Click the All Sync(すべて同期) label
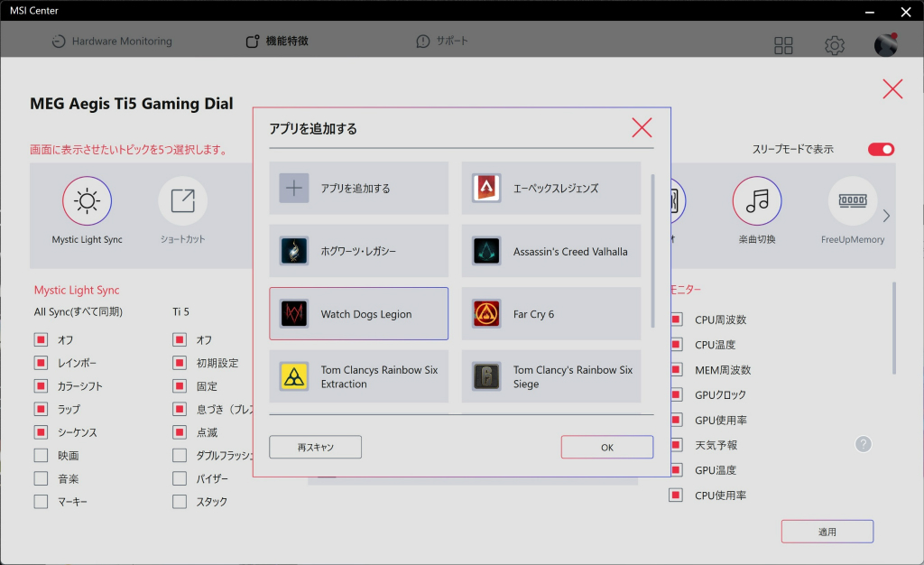 tap(79, 311)
